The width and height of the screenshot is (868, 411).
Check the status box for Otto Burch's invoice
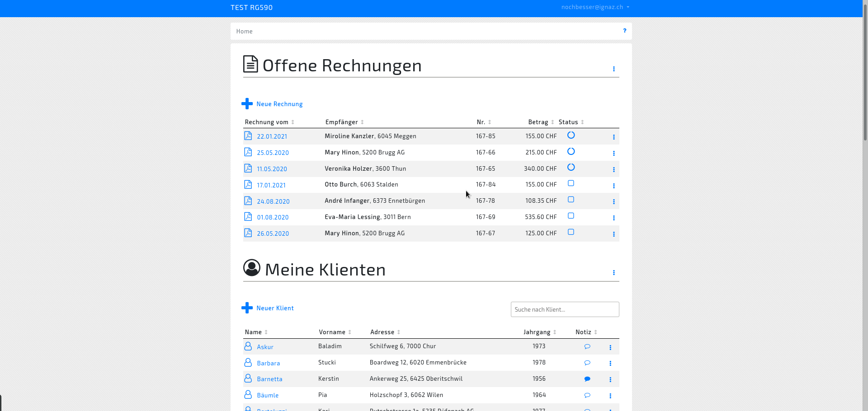[x=571, y=183]
